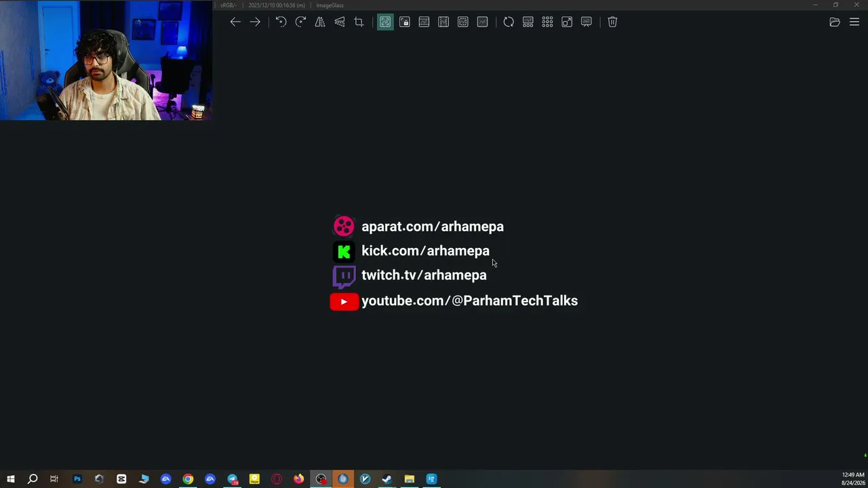Go to the next image
The height and width of the screenshot is (488, 868).
tap(255, 22)
